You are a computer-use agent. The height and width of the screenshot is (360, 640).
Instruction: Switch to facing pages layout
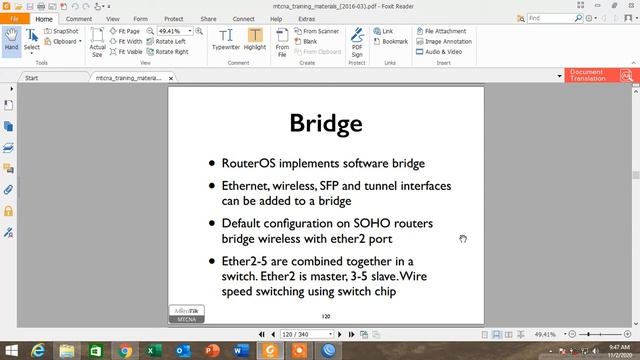(x=509, y=334)
